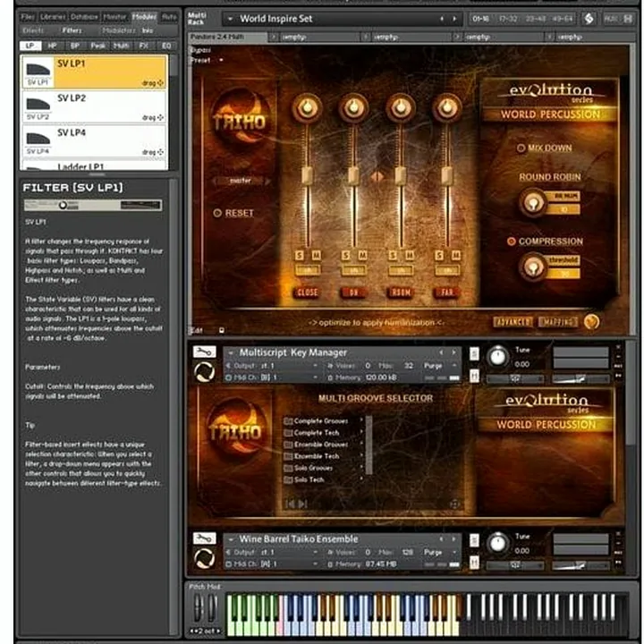Toggle the COMPRESSION switch

point(512,241)
